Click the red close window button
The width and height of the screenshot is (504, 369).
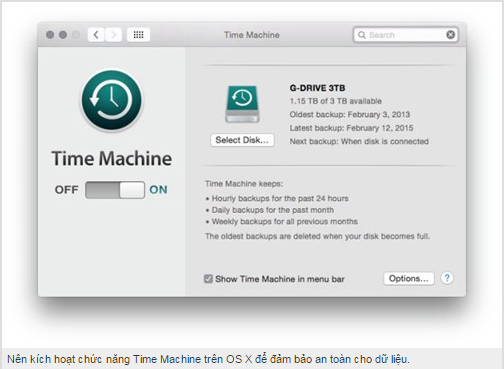(x=50, y=35)
